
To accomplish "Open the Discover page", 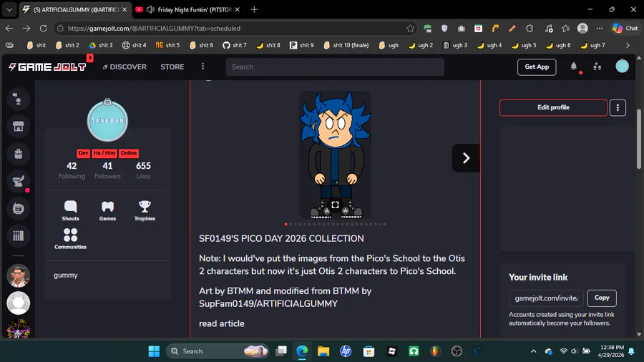I will pos(125,67).
